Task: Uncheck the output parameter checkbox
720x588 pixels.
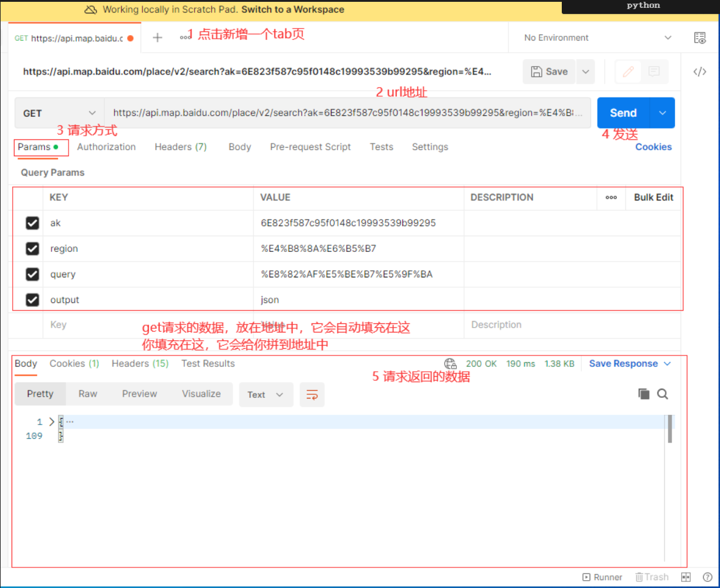Action: click(32, 300)
